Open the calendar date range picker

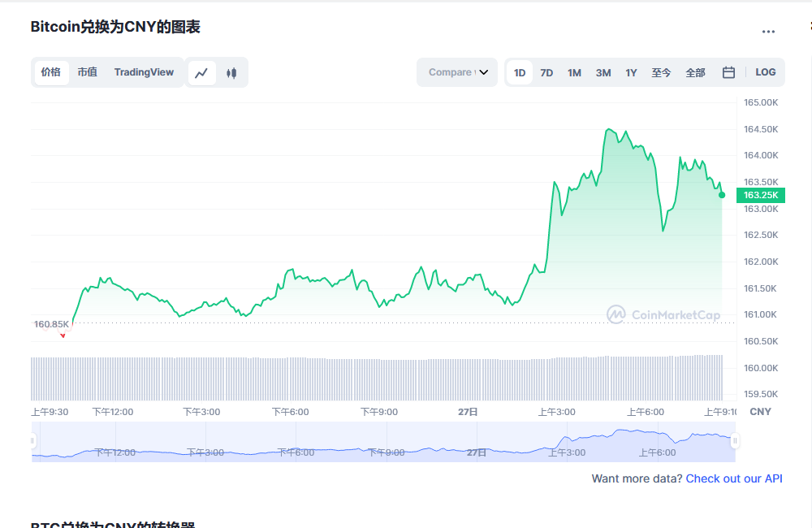tap(728, 72)
